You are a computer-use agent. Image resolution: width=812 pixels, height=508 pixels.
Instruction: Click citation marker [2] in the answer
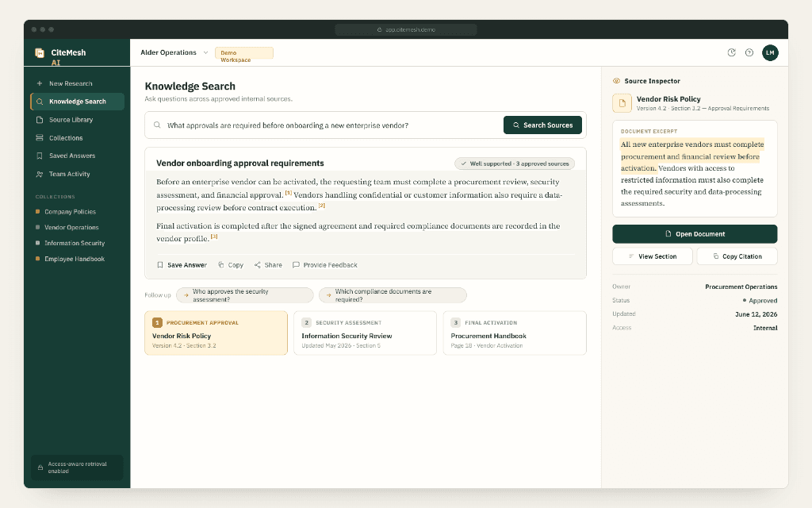322,206
